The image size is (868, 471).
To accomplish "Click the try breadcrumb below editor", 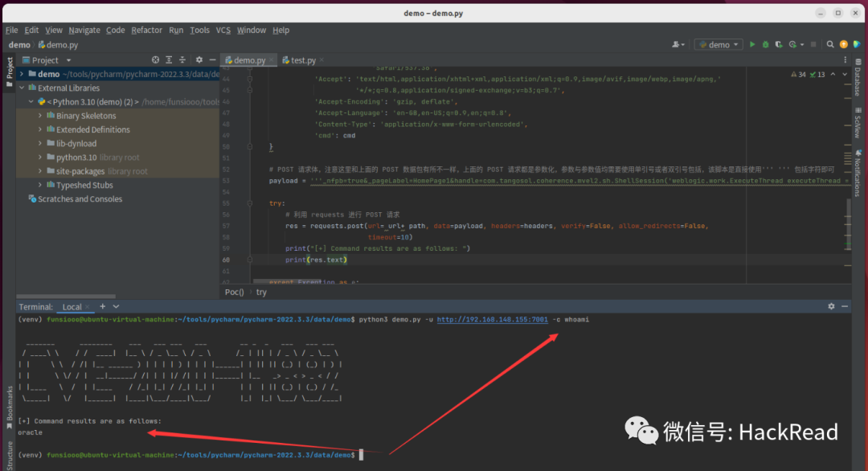I will 261,292.
